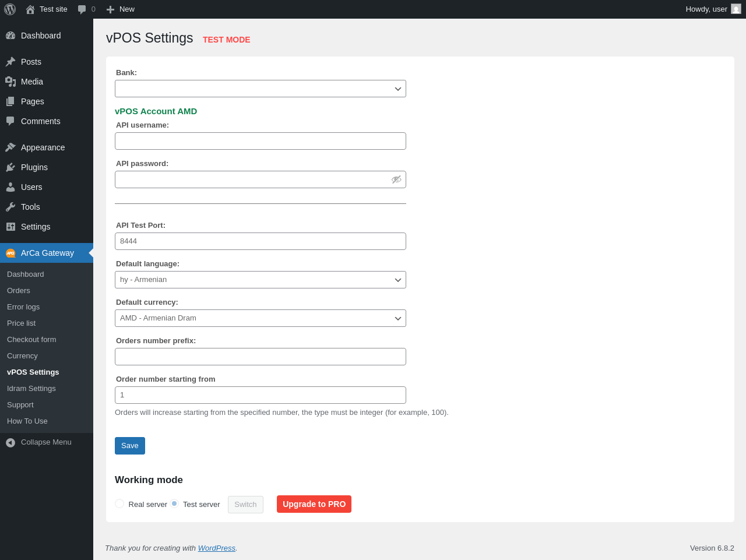Click the user avatar in top bar
Viewport: 746px width, 560px height.
[736, 9]
